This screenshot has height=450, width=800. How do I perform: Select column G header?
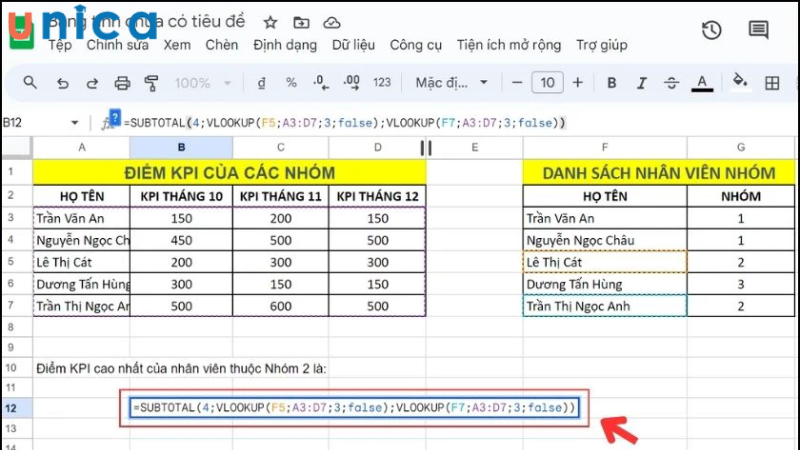coord(741,147)
